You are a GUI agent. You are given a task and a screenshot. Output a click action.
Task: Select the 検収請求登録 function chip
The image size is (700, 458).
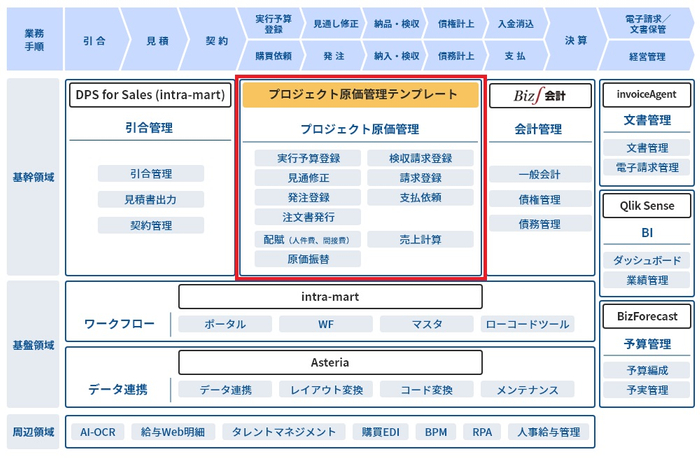[x=420, y=158]
